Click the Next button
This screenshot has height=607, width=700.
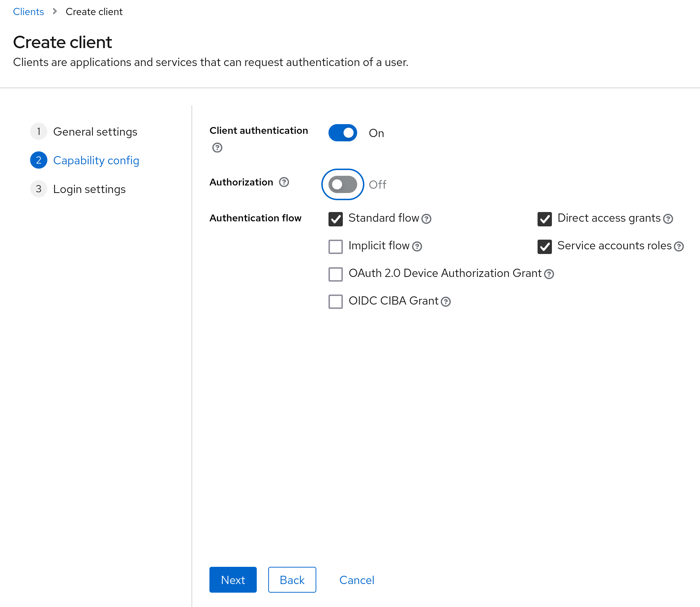click(x=233, y=580)
